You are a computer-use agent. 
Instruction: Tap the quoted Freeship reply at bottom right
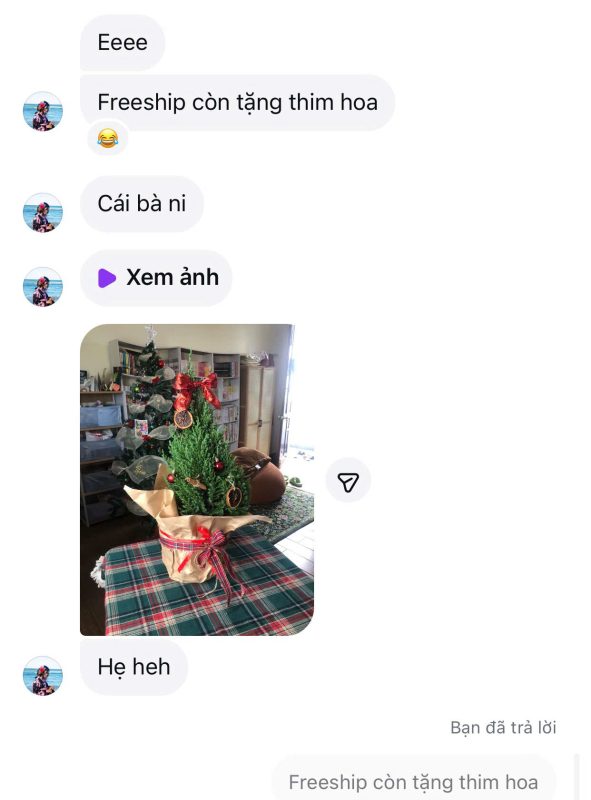tap(413, 779)
